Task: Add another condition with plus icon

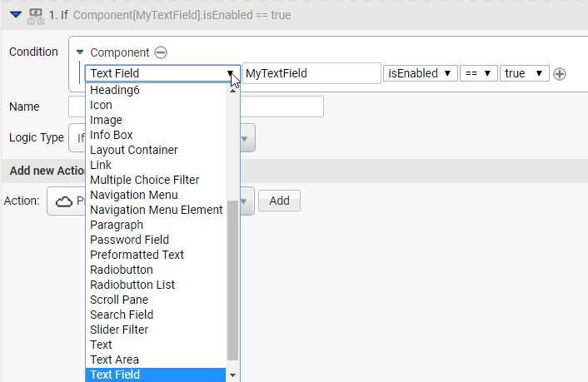Action: point(560,74)
